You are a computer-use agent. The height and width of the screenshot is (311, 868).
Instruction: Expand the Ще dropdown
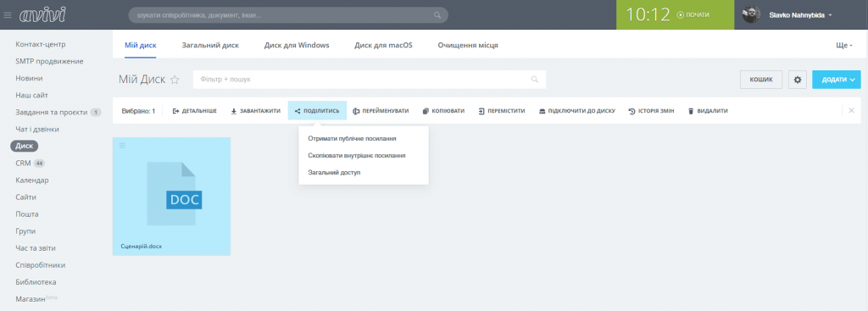(x=844, y=46)
